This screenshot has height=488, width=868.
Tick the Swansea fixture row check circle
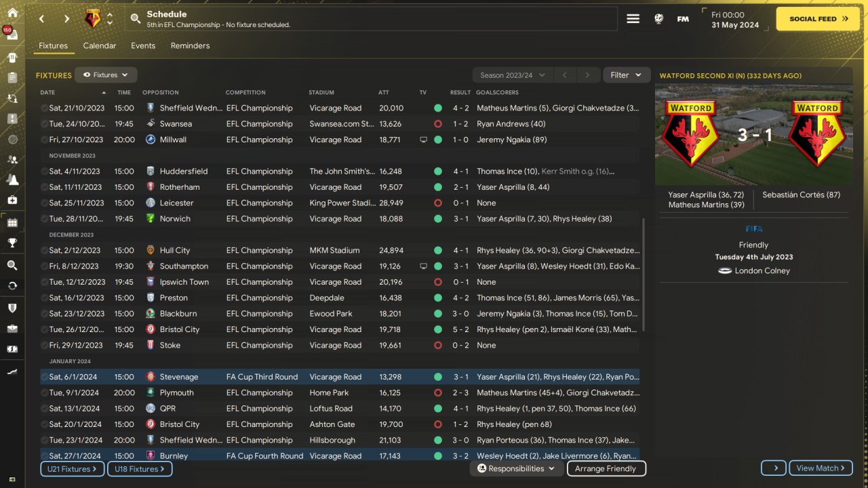click(x=44, y=124)
